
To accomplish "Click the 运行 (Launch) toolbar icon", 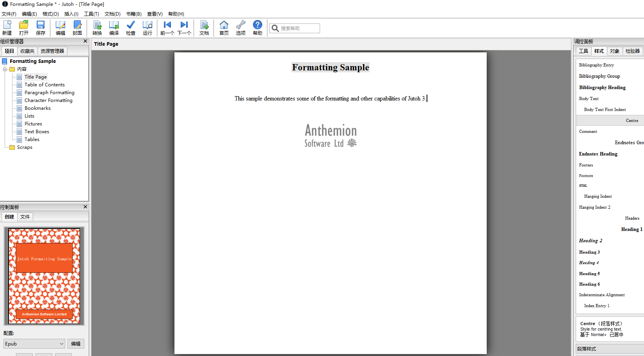I will 148,28.
